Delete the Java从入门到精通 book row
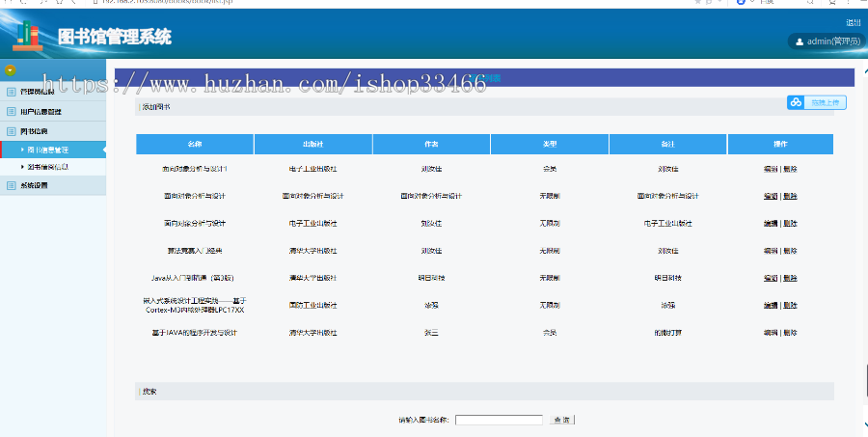This screenshot has width=868, height=437. click(790, 278)
